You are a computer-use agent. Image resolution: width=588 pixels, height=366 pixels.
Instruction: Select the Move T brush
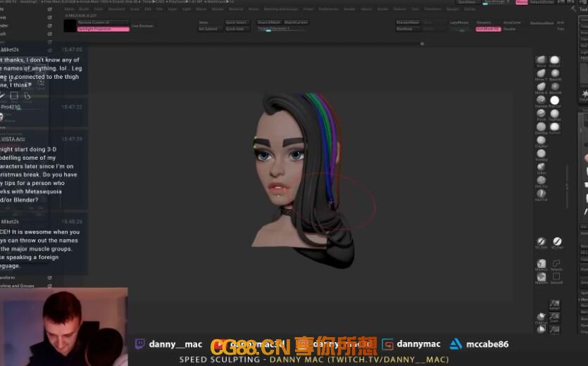point(541,74)
